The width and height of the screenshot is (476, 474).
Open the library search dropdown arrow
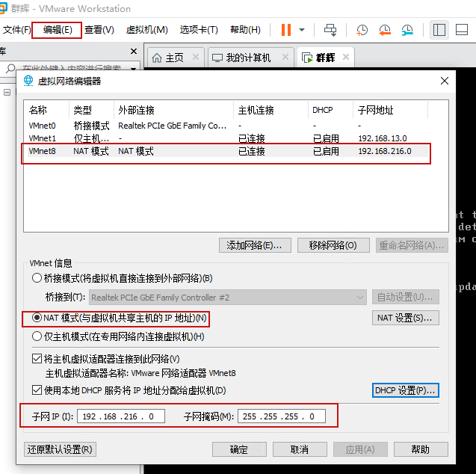click(133, 69)
